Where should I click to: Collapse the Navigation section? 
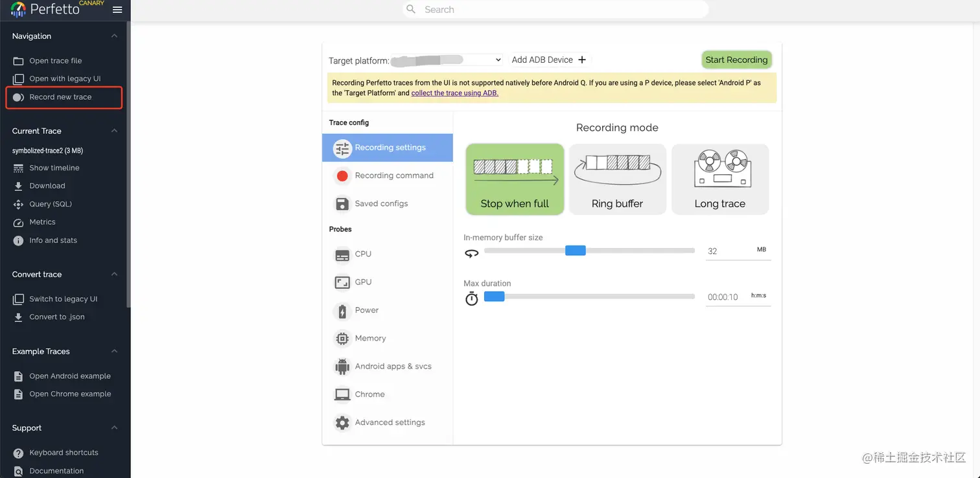click(114, 36)
